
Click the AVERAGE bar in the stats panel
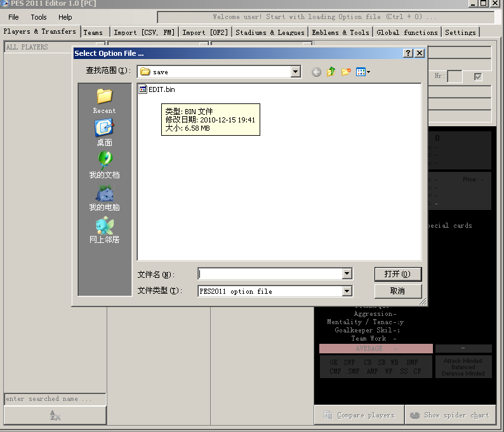[x=376, y=348]
